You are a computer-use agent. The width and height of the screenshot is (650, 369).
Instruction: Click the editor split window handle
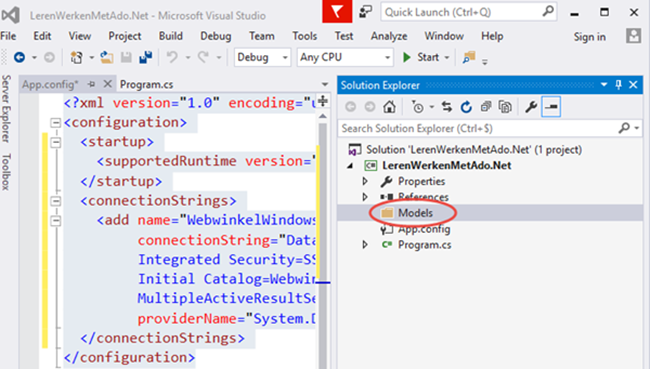(323, 101)
